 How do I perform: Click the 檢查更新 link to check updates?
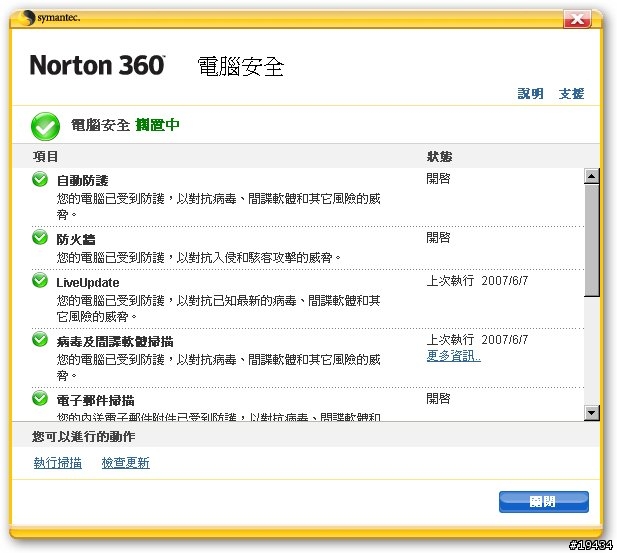point(126,463)
